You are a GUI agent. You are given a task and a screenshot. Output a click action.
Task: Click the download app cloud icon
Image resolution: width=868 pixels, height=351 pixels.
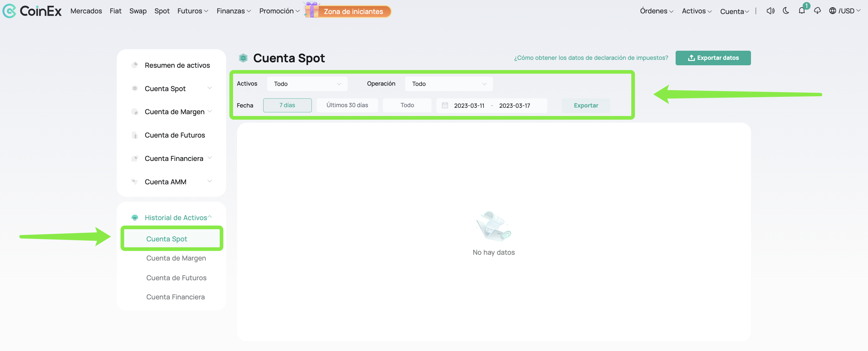tap(817, 11)
